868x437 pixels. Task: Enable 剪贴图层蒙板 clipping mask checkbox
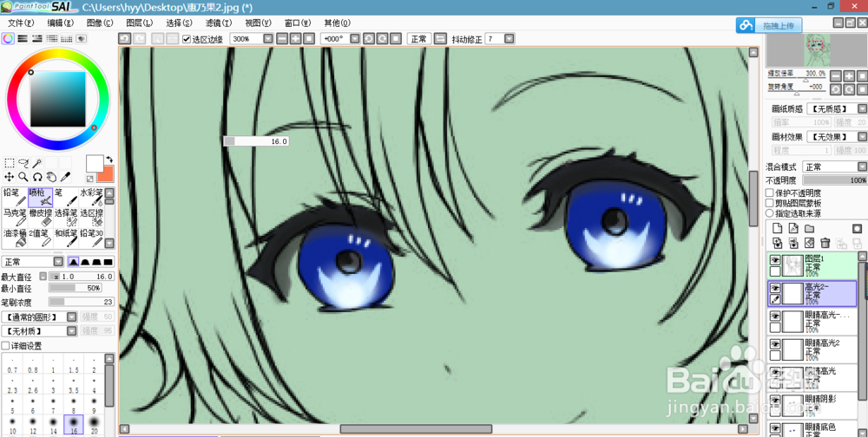click(769, 203)
